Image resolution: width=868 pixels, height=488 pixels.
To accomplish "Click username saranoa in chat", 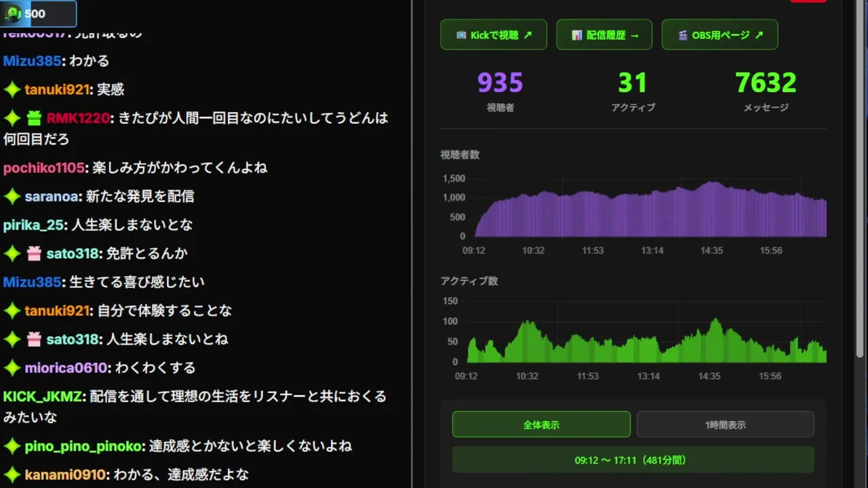I will (51, 197).
